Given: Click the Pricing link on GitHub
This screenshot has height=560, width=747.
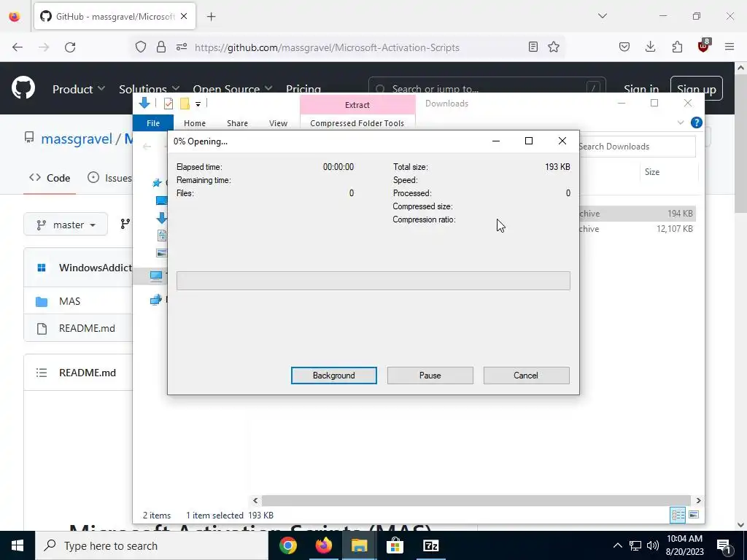Looking at the screenshot, I should coord(303,89).
